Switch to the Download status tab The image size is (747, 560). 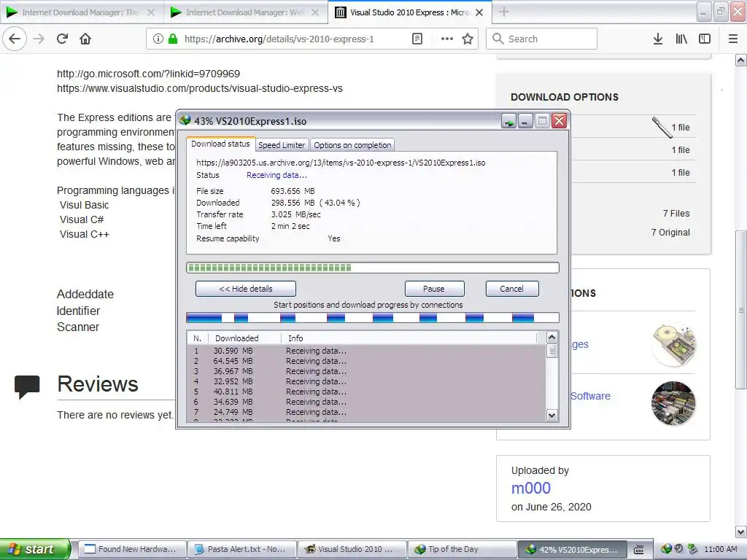click(x=220, y=144)
